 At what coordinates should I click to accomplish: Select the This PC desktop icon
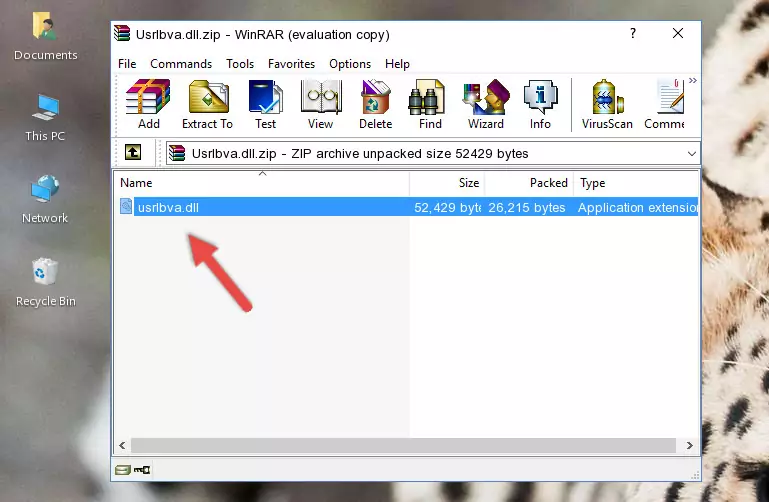point(45,118)
